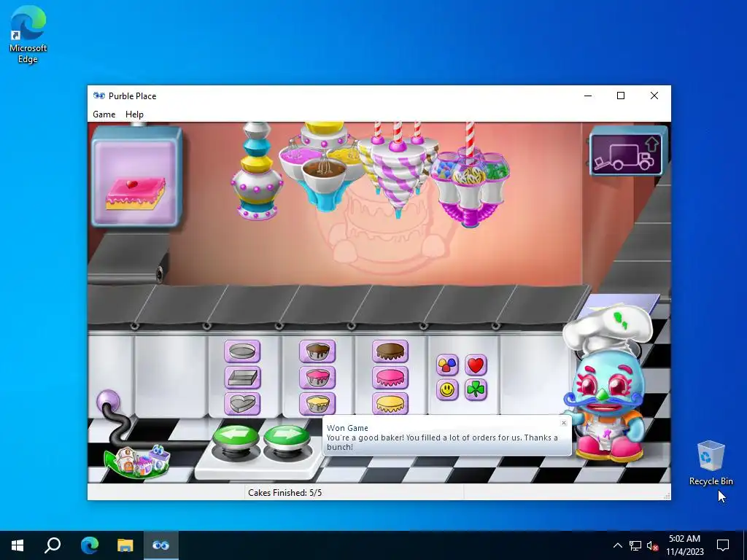Minimize the Purble Place window
747x560 pixels.
pos(588,96)
